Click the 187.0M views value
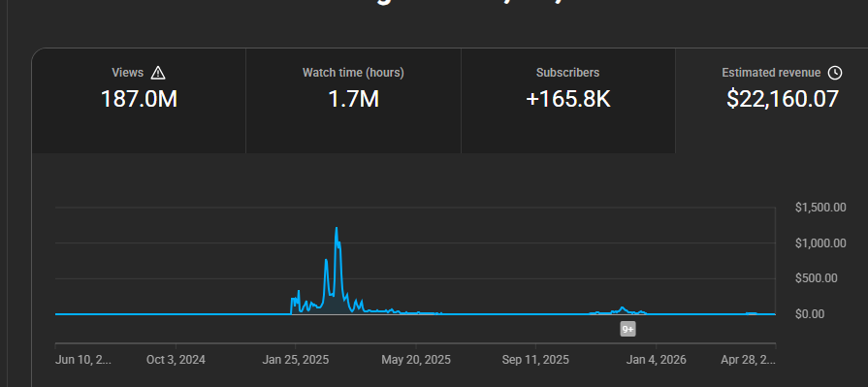868x387 pixels. (x=139, y=99)
